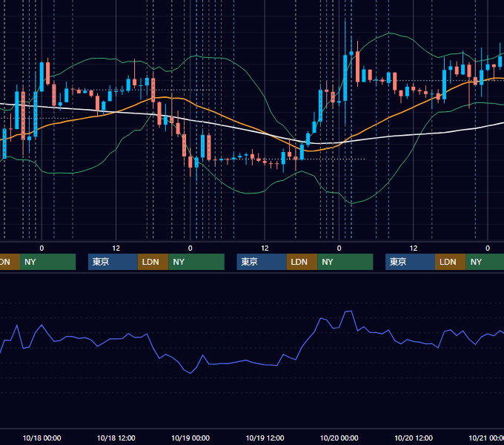Select the LDN session block on 10/19
The width and height of the screenshot is (504, 445).
[302, 262]
